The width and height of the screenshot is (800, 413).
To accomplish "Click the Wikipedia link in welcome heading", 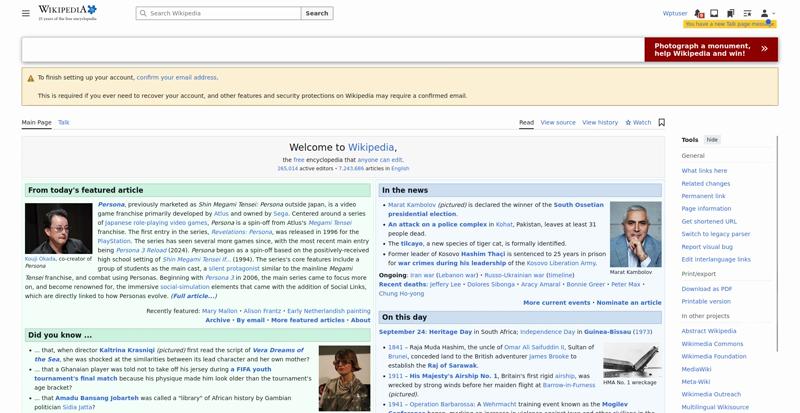I will tap(371, 148).
